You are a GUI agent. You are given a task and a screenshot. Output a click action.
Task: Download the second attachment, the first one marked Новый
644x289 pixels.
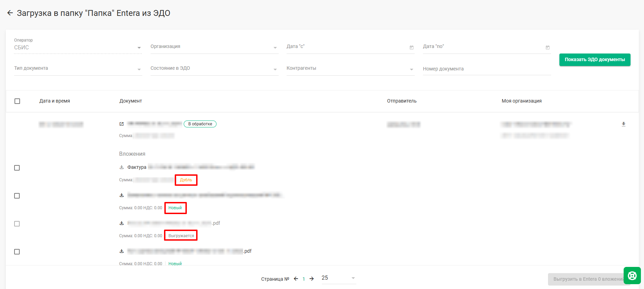point(122,195)
